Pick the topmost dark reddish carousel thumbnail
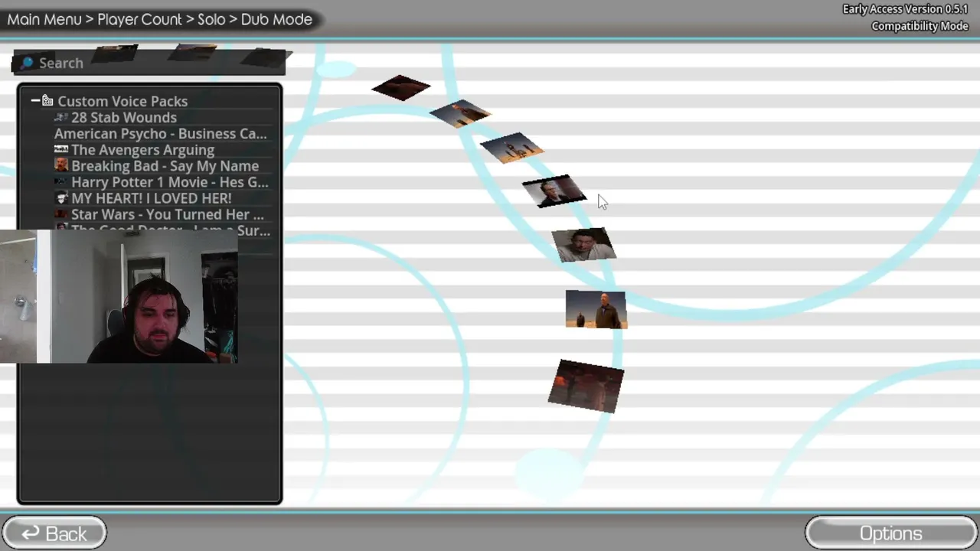980x551 pixels. [401, 87]
